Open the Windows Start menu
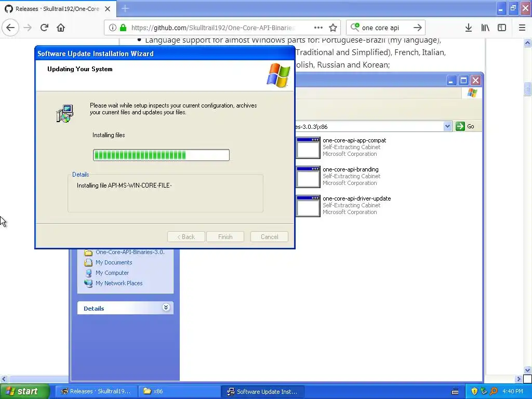The height and width of the screenshot is (399, 532). click(x=25, y=391)
